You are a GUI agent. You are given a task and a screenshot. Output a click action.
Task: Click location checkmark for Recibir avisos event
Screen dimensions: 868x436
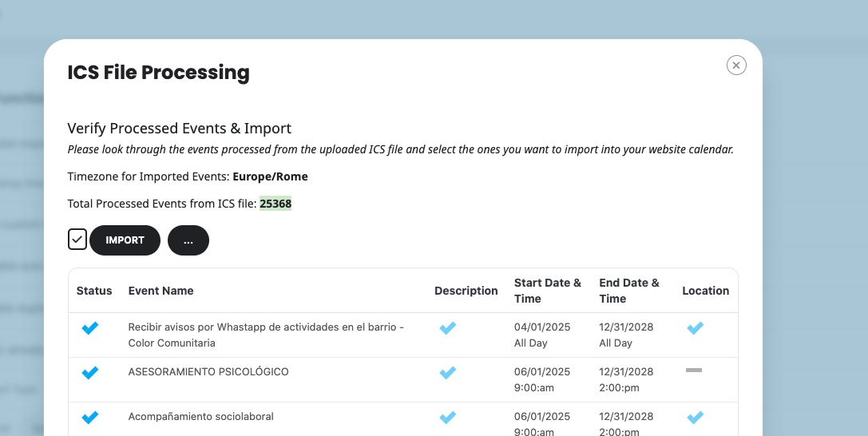(696, 328)
